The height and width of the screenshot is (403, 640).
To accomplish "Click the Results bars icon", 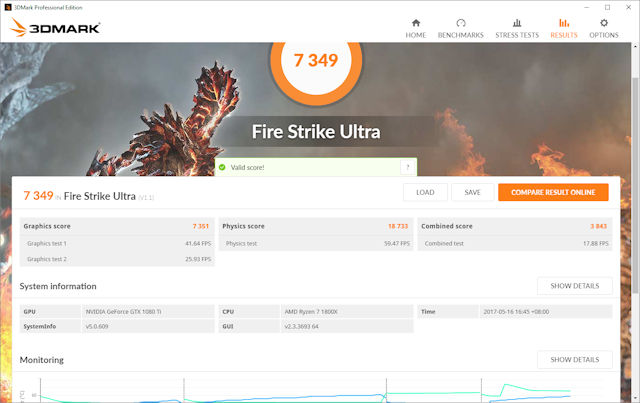I will (x=564, y=23).
